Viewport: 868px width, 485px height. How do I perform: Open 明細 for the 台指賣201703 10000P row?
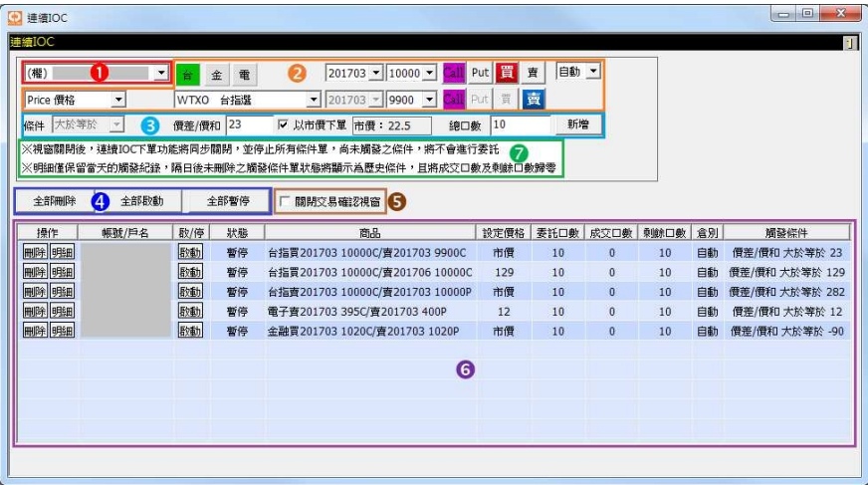click(62, 291)
